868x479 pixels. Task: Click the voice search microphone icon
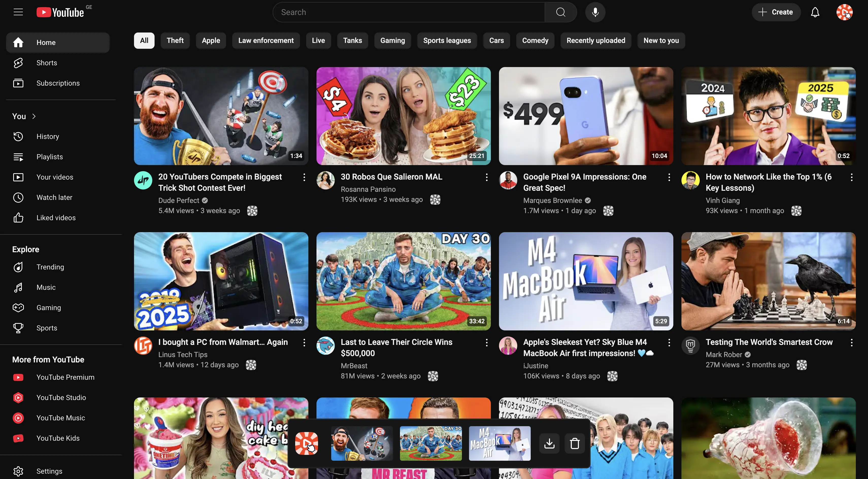pyautogui.click(x=595, y=12)
